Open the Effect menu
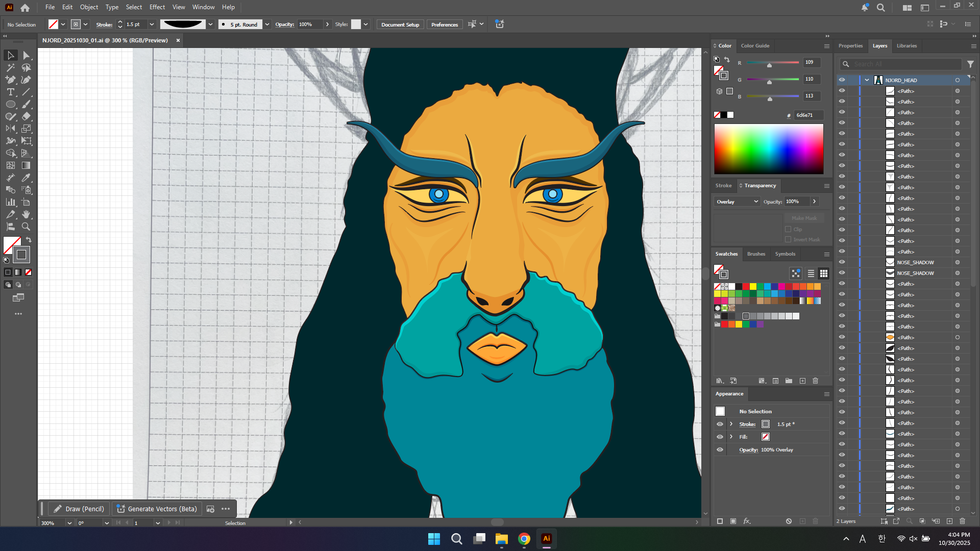The width and height of the screenshot is (980, 551). click(x=157, y=7)
